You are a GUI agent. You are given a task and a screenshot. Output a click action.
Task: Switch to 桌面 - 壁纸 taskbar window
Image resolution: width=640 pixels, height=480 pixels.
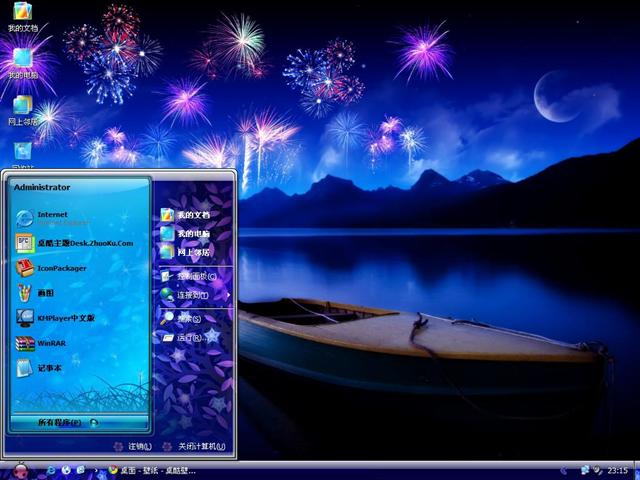152,471
